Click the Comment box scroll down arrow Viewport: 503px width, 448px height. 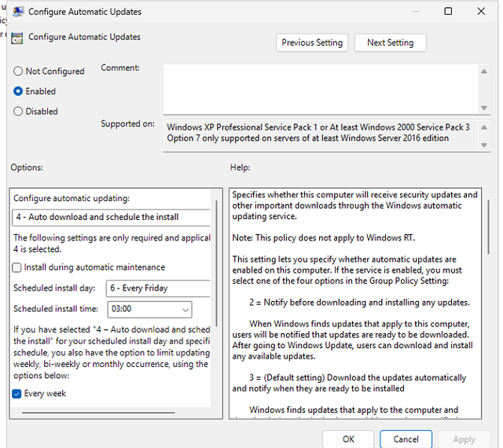[x=484, y=108]
